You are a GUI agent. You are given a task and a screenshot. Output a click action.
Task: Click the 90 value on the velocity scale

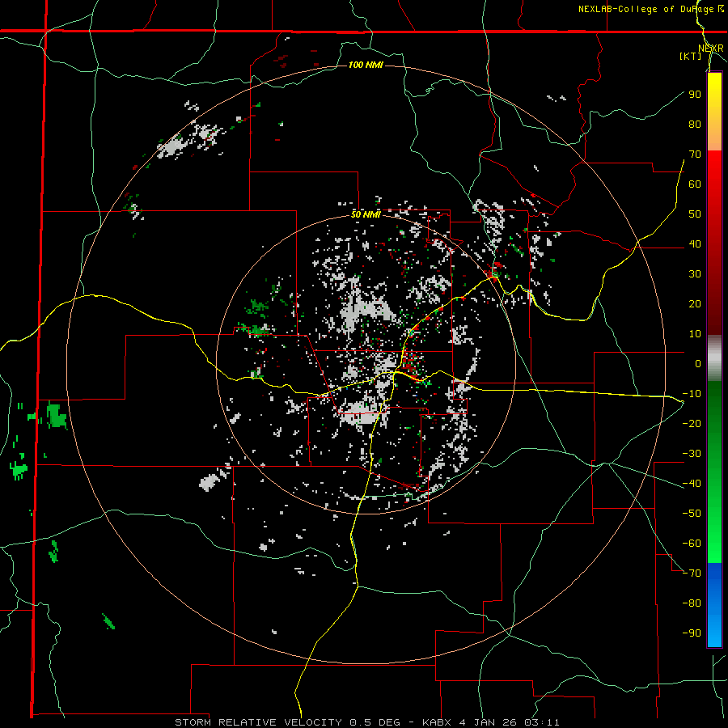tap(695, 95)
